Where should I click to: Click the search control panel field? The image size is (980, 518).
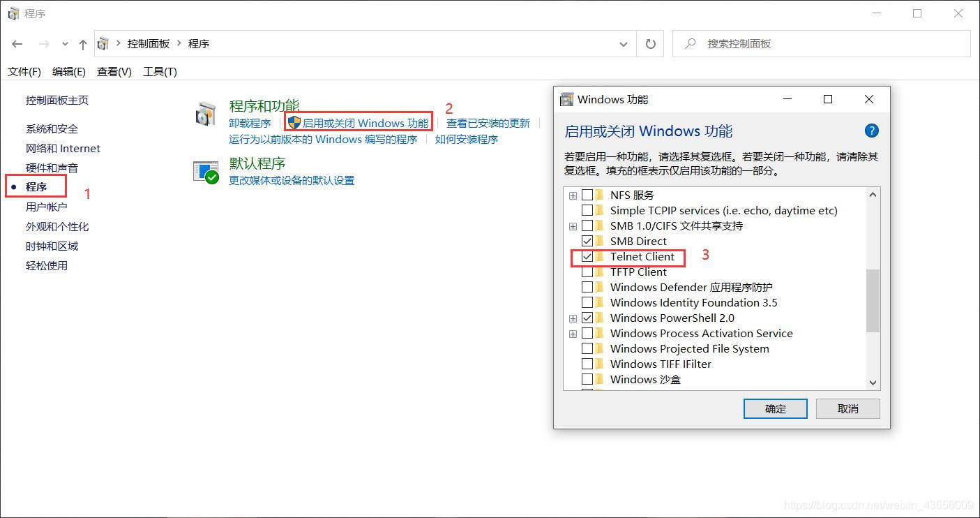[821, 43]
